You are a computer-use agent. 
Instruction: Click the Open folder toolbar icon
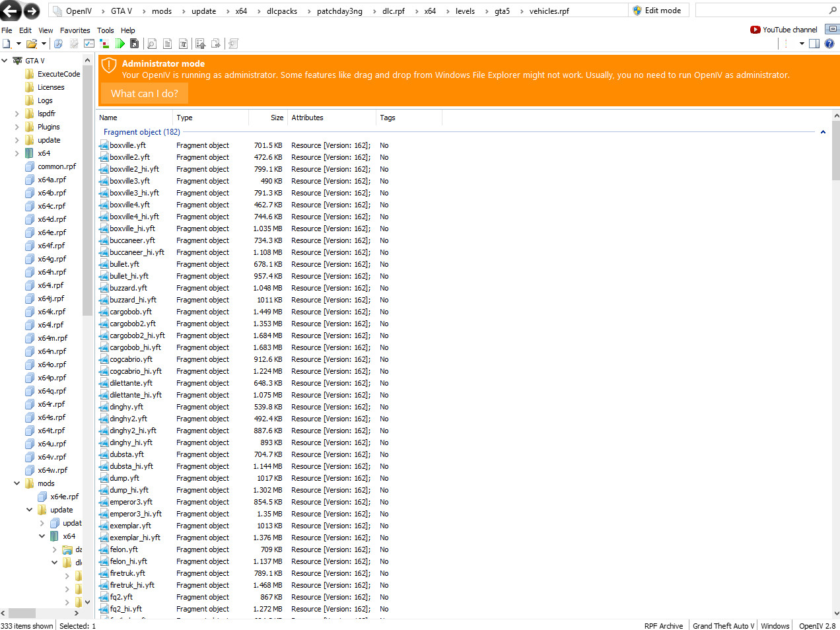tap(31, 44)
